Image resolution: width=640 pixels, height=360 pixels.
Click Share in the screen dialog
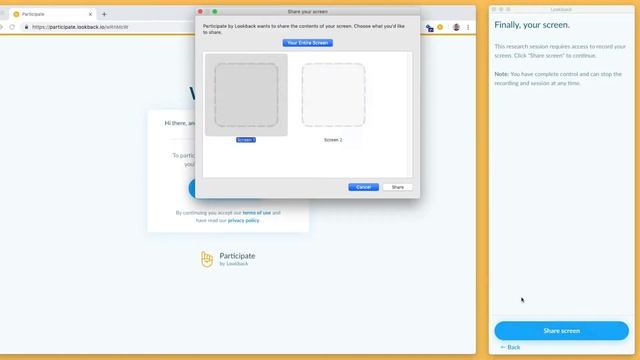[x=398, y=187]
